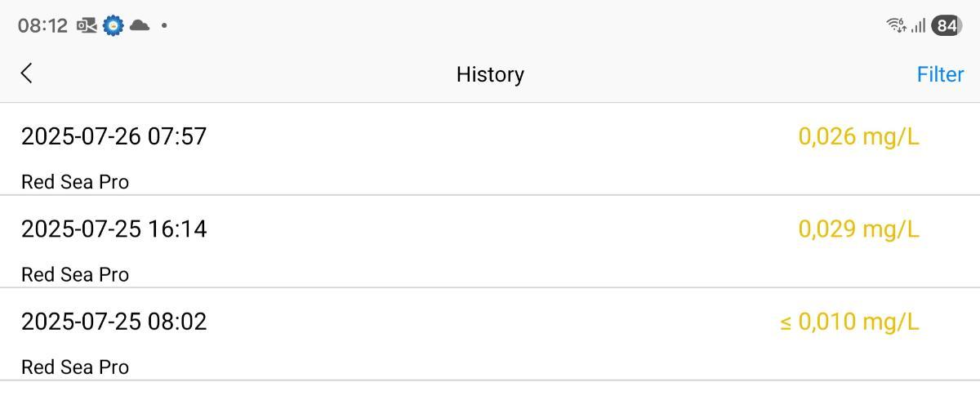Open the 2025-07-25 08:02 history entry
The width and height of the screenshot is (980, 400).
(x=490, y=334)
